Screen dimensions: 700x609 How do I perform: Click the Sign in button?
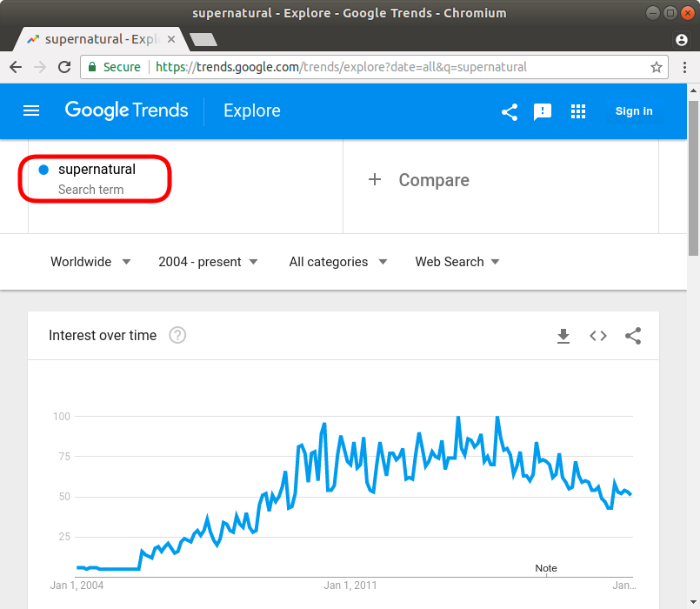click(634, 110)
